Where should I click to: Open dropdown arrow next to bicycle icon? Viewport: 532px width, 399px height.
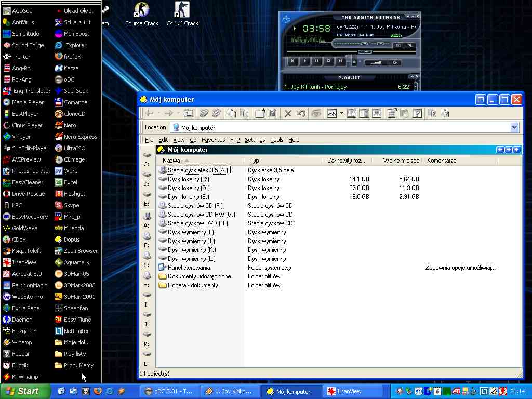pos(341,113)
